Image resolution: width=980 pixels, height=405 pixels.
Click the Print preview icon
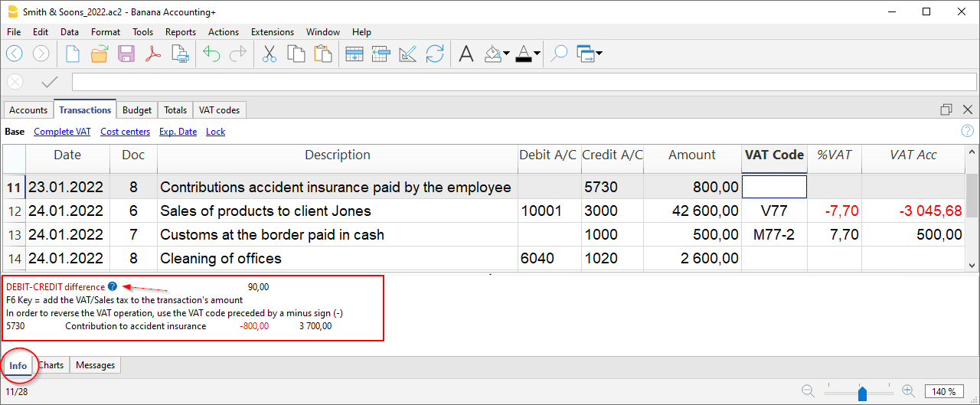[x=180, y=54]
